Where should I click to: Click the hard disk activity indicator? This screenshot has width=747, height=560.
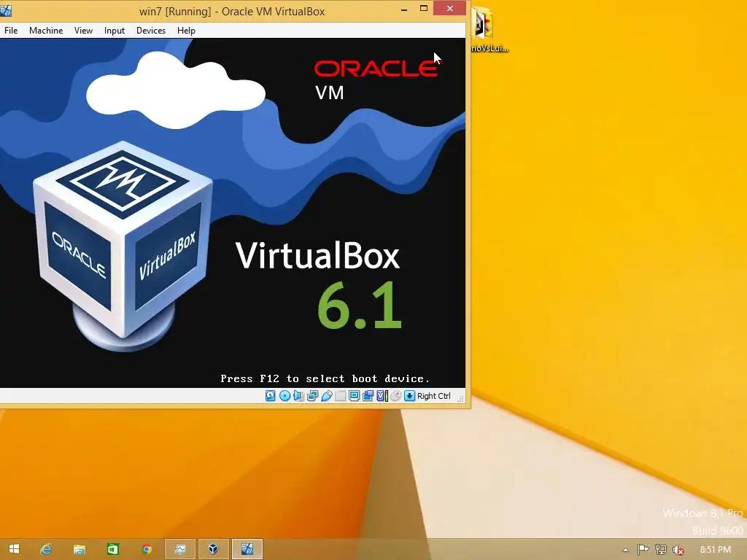pyautogui.click(x=270, y=396)
